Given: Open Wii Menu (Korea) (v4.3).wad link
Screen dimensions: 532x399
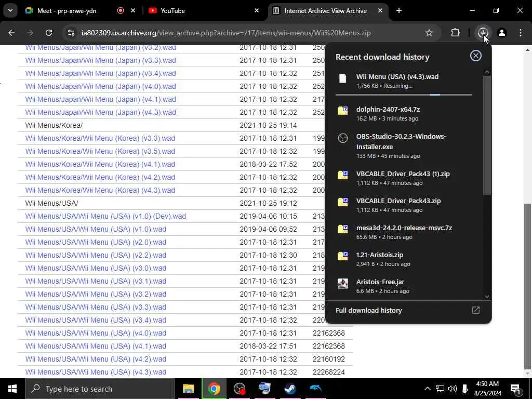Looking at the screenshot, I should 100,190.
